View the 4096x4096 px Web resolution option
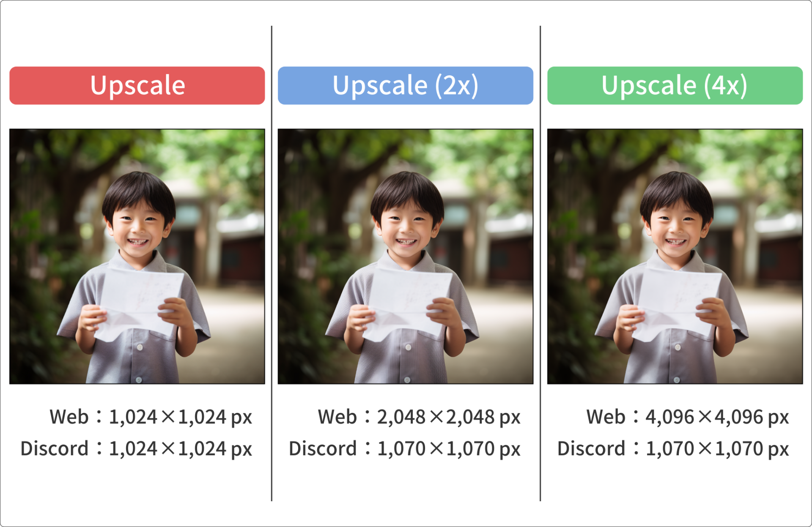 point(678,421)
